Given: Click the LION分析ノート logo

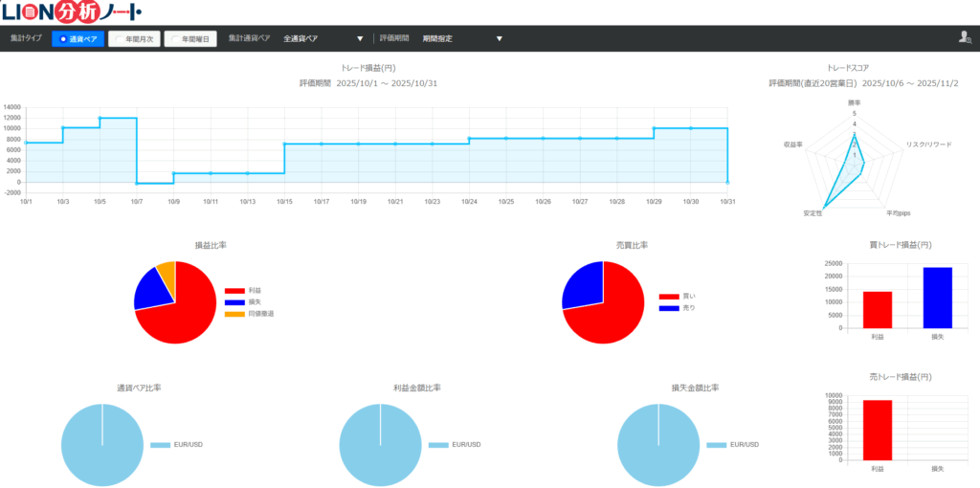Looking at the screenshot, I should (x=71, y=12).
